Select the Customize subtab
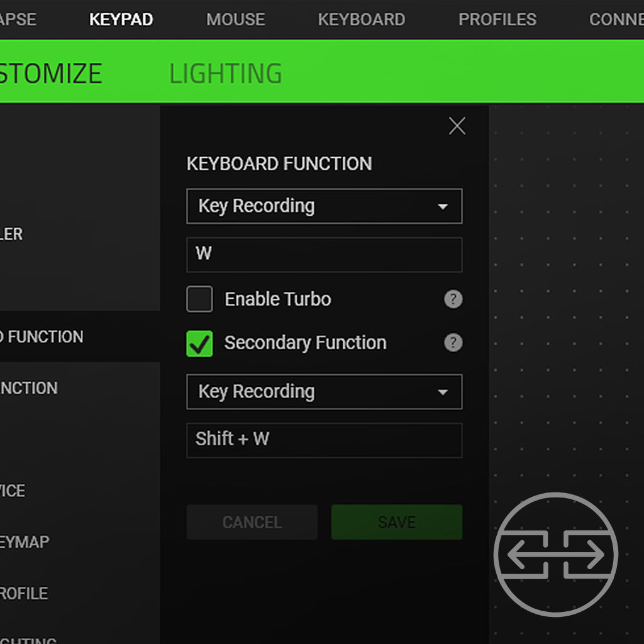This screenshot has width=644, height=644. coord(50,74)
